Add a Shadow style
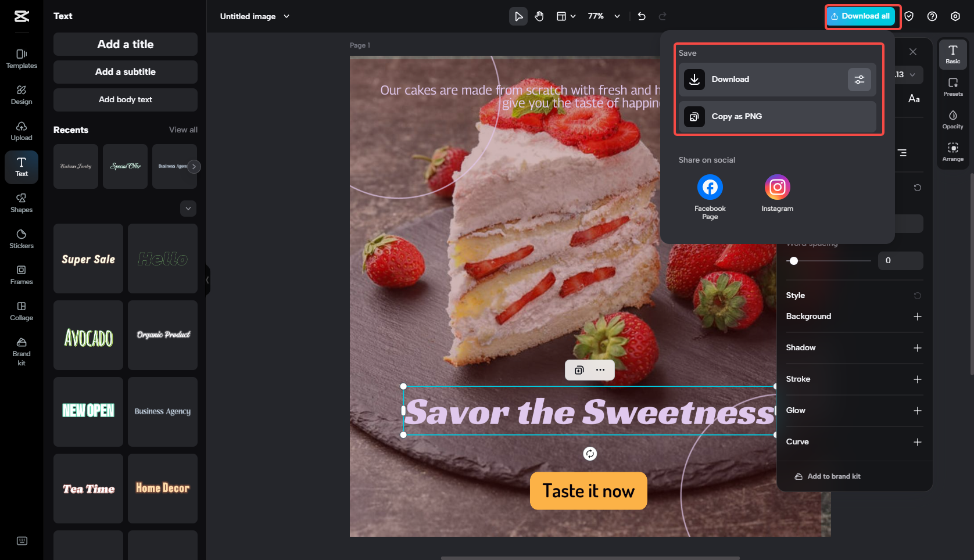974x560 pixels. 918,348
